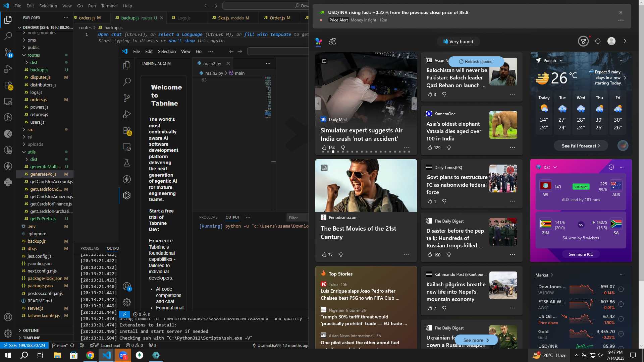Open Accounts icon with badge in inner VS Code
This screenshot has width=644, height=362.
coord(127,287)
